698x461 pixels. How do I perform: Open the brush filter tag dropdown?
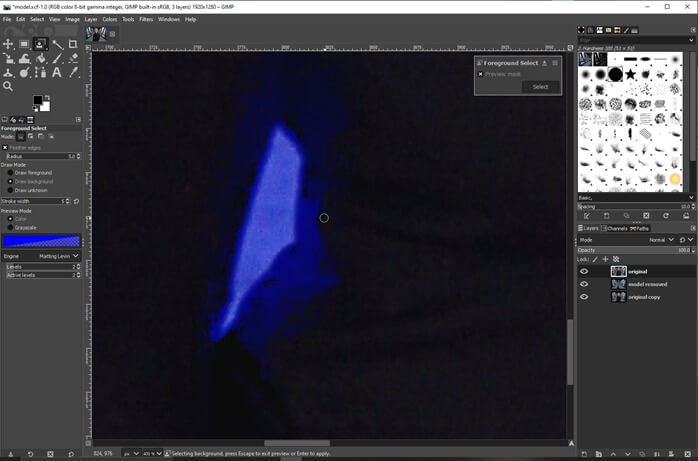(x=690, y=40)
